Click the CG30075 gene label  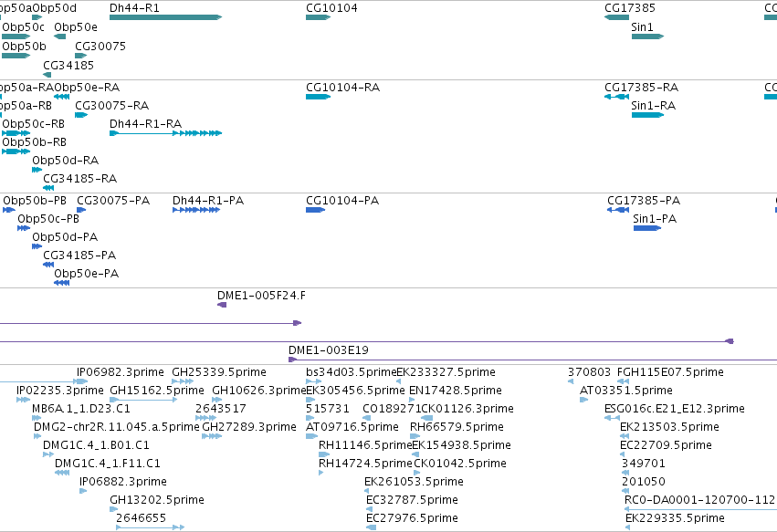click(x=100, y=46)
